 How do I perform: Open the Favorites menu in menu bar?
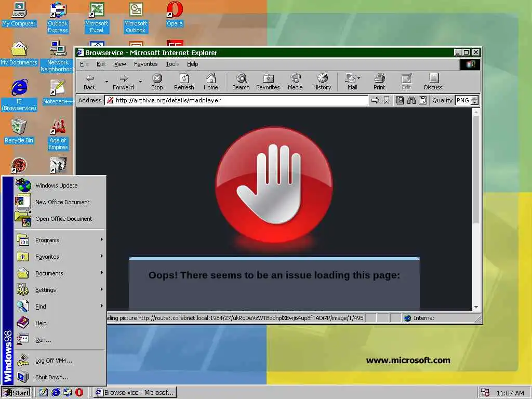[x=145, y=64]
